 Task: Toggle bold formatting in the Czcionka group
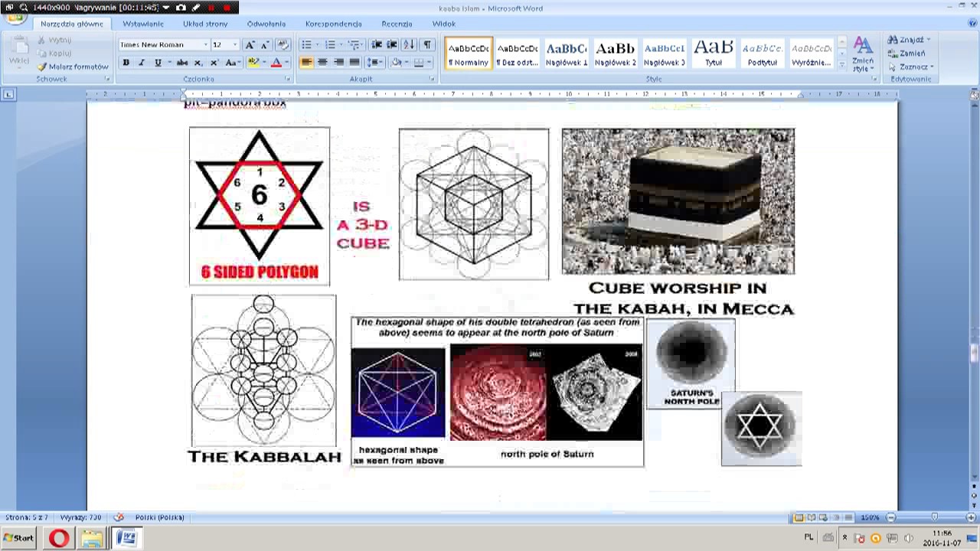126,63
